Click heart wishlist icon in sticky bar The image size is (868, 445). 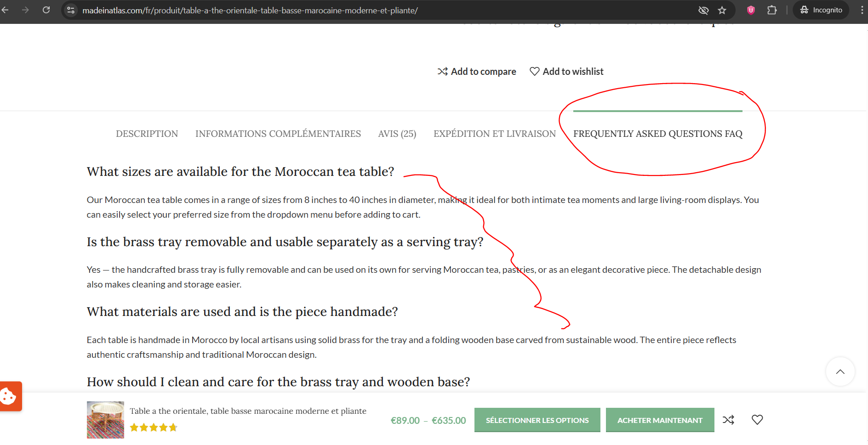click(x=757, y=420)
